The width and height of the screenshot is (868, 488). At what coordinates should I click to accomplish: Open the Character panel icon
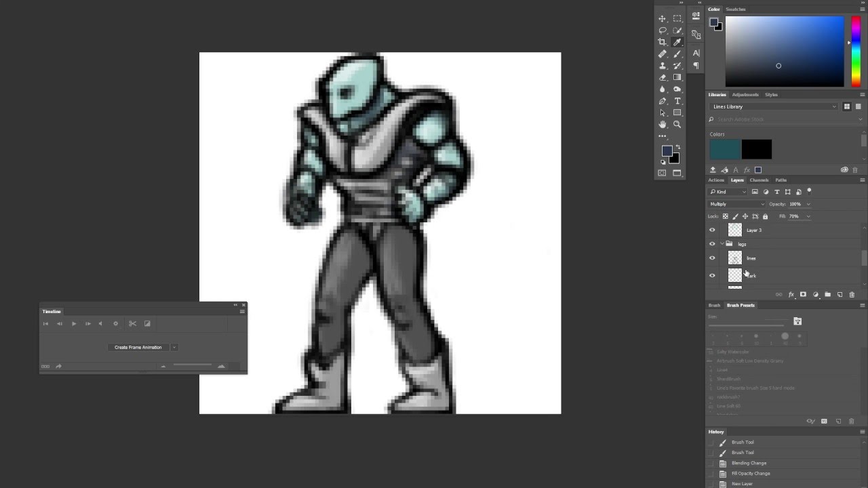pos(696,53)
